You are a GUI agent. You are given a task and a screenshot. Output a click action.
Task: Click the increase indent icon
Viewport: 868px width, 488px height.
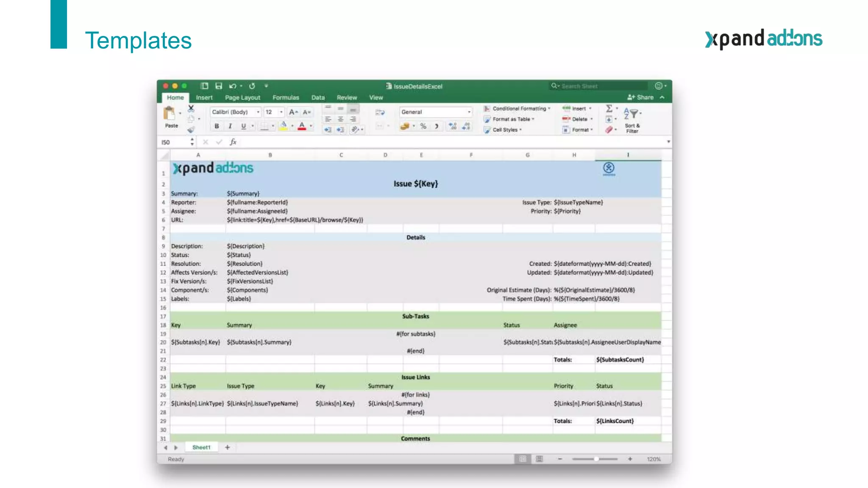(340, 130)
